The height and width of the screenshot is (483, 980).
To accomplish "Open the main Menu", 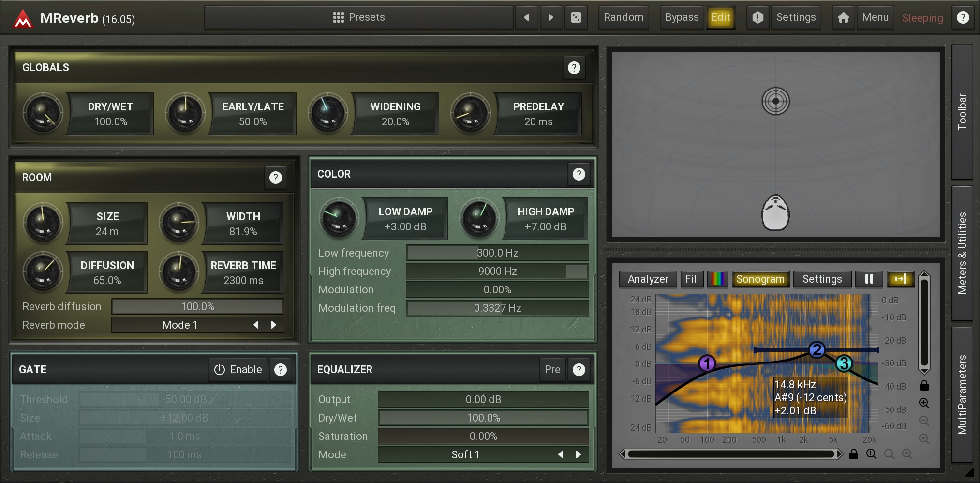I will pyautogui.click(x=875, y=17).
